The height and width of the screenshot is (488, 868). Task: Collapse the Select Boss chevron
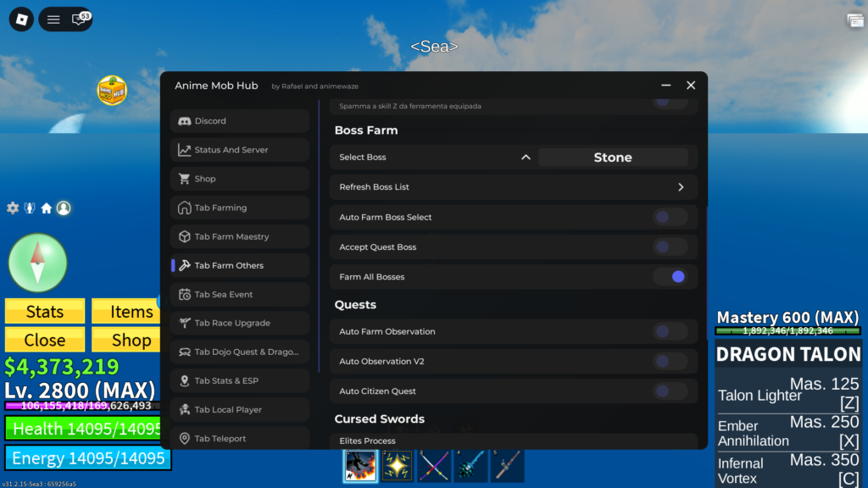point(526,157)
